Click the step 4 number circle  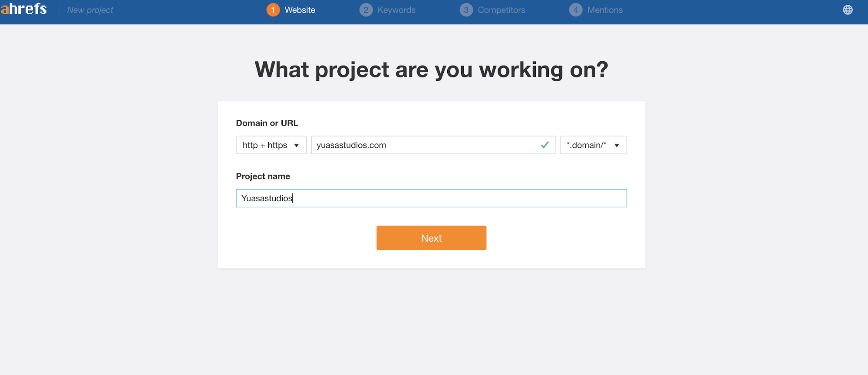tap(576, 10)
